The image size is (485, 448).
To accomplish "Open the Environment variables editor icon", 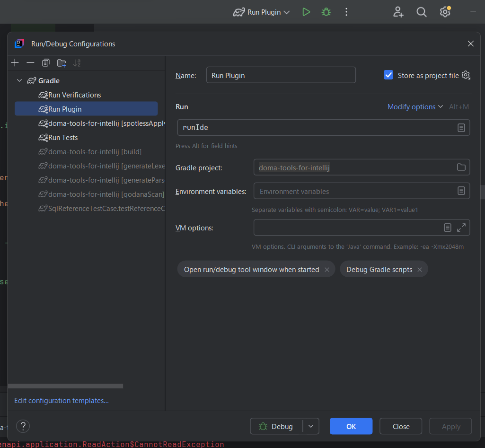I will pos(461,191).
